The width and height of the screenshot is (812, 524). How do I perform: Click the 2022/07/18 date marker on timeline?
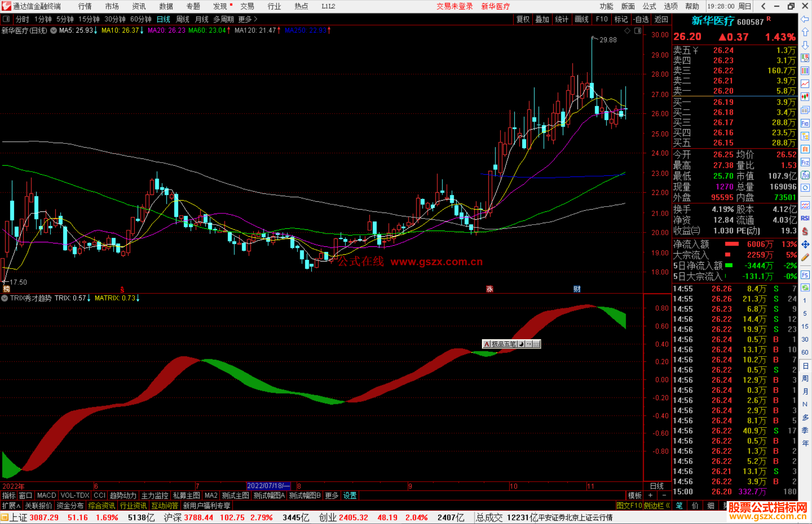pos(268,486)
